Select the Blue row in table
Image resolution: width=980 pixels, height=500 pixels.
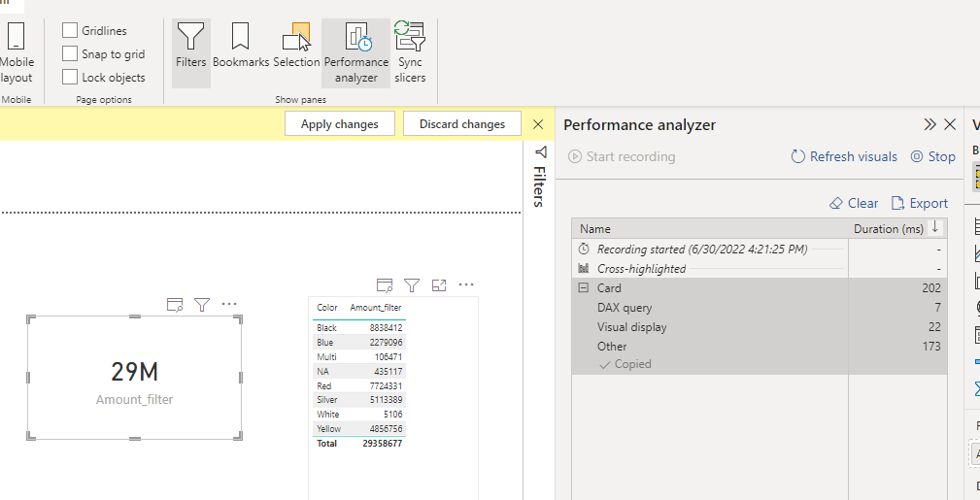coord(359,343)
